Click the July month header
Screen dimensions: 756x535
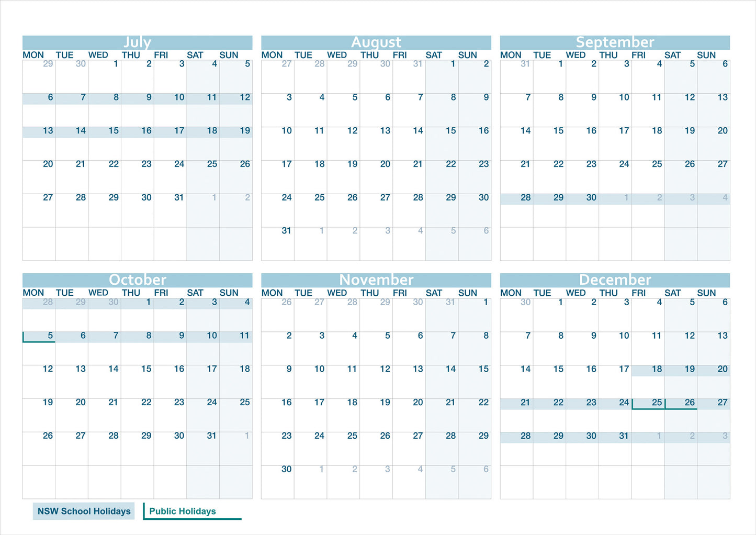pyautogui.click(x=138, y=42)
